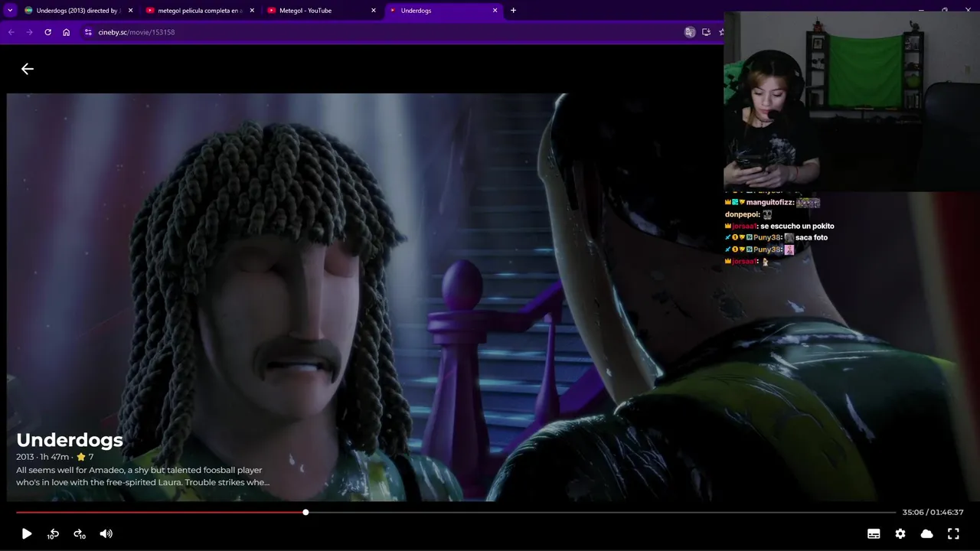The image size is (980, 551).
Task: Click the streamer webcam overlay
Action: [x=851, y=101]
